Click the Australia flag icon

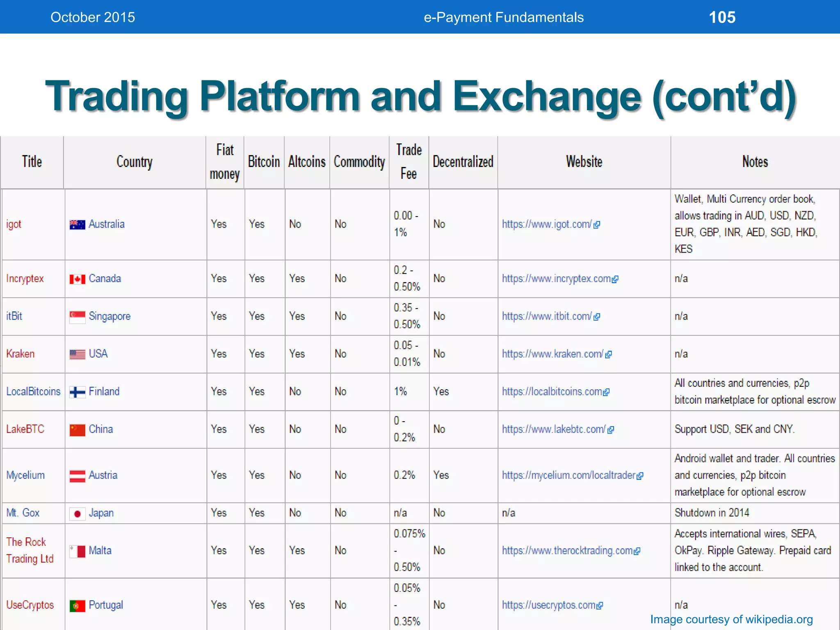tap(77, 224)
